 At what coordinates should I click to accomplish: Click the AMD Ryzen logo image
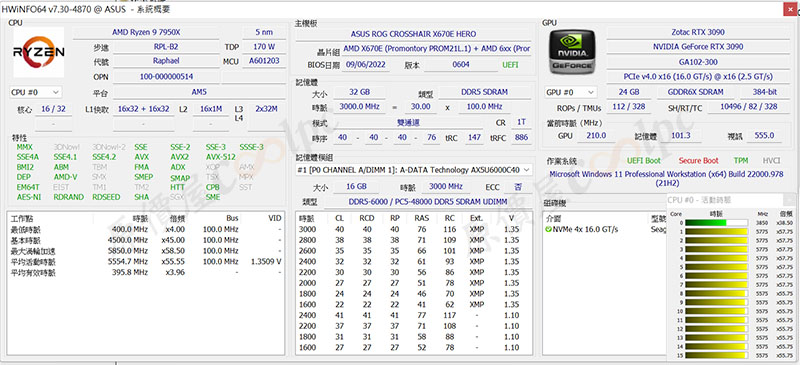tap(39, 52)
